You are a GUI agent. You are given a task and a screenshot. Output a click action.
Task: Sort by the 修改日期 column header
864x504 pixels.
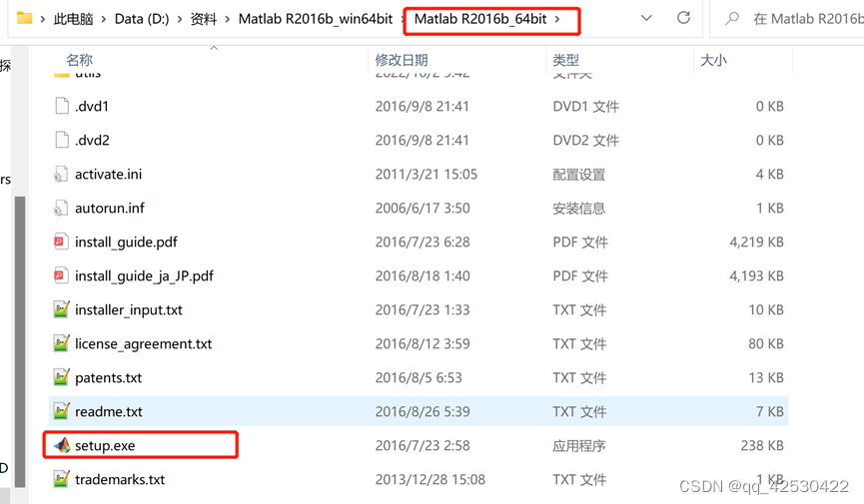coord(402,60)
